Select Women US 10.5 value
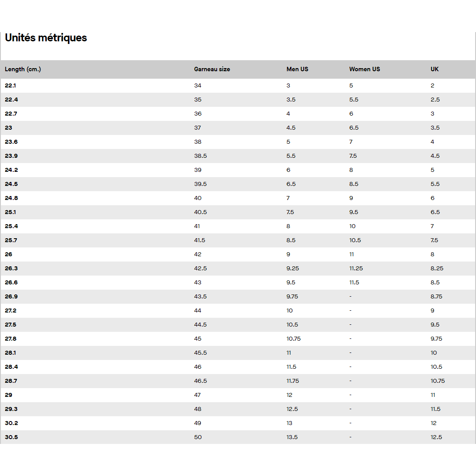The width and height of the screenshot is (476, 476). pyautogui.click(x=355, y=240)
